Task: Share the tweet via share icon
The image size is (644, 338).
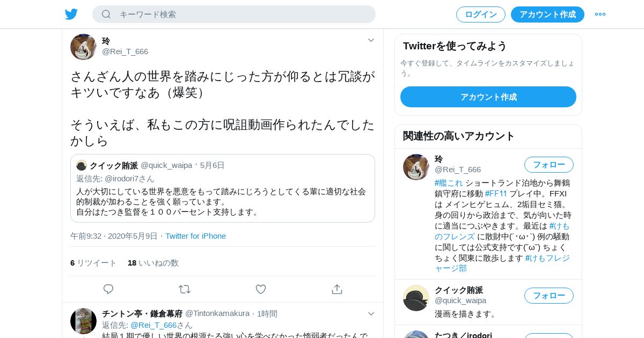Action: [337, 289]
